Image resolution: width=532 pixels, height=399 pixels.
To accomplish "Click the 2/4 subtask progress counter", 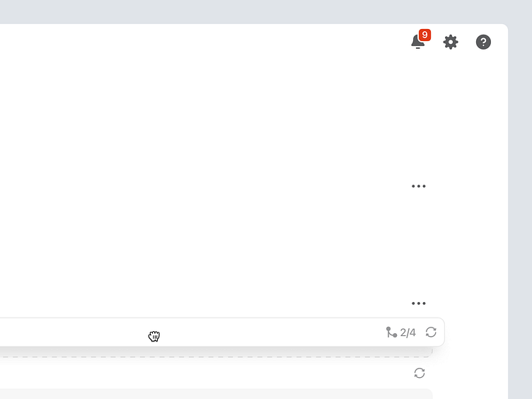I will click(408, 332).
